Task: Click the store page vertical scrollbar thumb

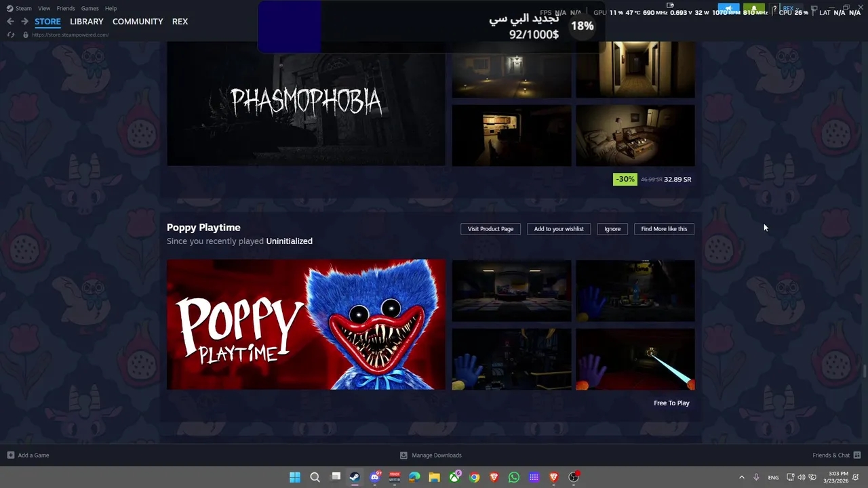Action: (x=865, y=371)
